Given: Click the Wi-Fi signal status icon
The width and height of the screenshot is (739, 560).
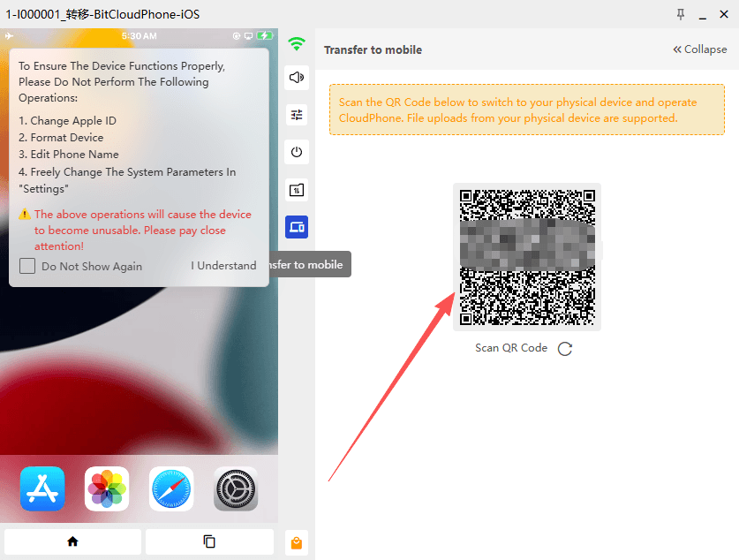Looking at the screenshot, I should pyautogui.click(x=297, y=44).
